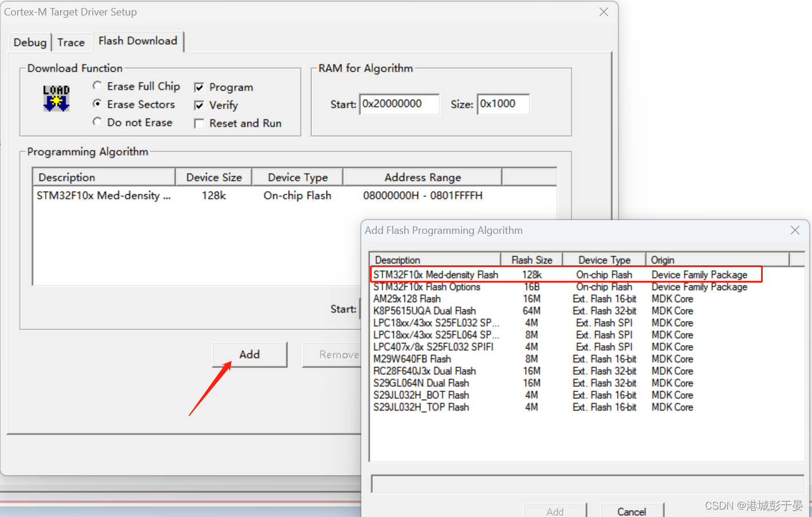The height and width of the screenshot is (517, 812).
Task: Click the RAM Size input field
Action: tap(503, 104)
